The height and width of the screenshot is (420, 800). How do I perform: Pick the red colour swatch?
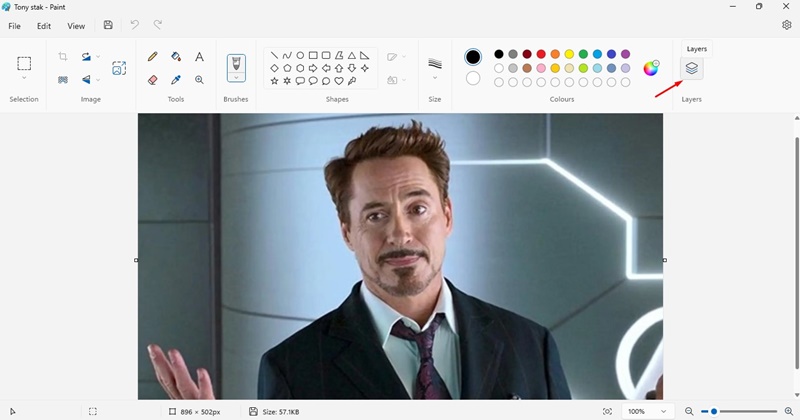541,54
